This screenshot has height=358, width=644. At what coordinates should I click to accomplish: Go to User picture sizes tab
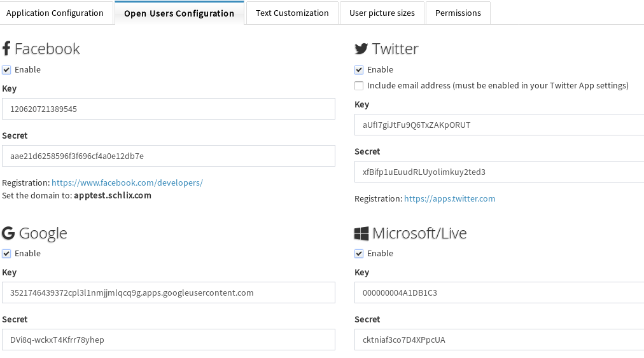pyautogui.click(x=382, y=13)
